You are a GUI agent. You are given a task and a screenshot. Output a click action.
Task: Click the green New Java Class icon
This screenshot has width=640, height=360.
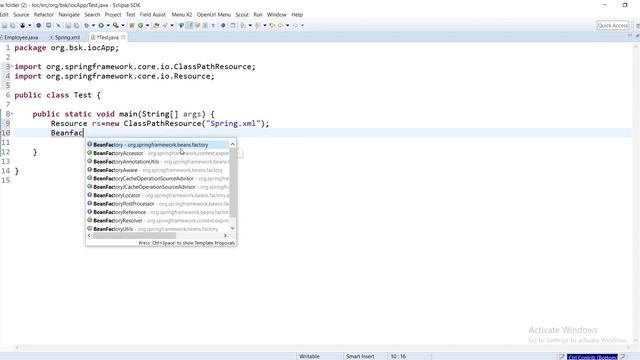click(140, 25)
